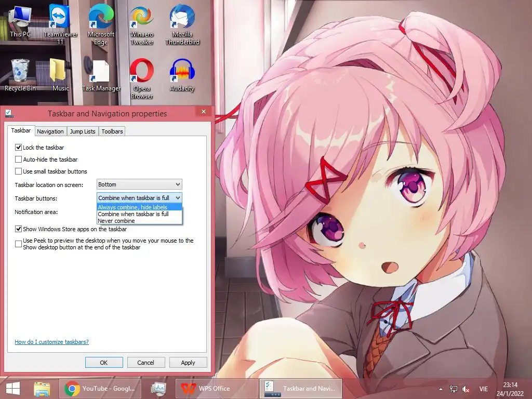This screenshot has width=532, height=399.
Task: Open Winaero Tweaker shortcut
Action: [x=142, y=24]
